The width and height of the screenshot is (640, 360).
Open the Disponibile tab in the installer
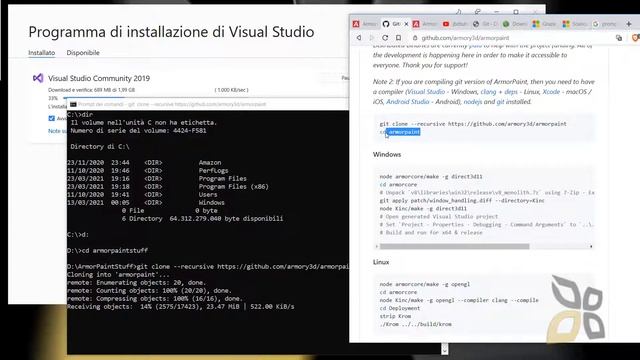(x=83, y=53)
